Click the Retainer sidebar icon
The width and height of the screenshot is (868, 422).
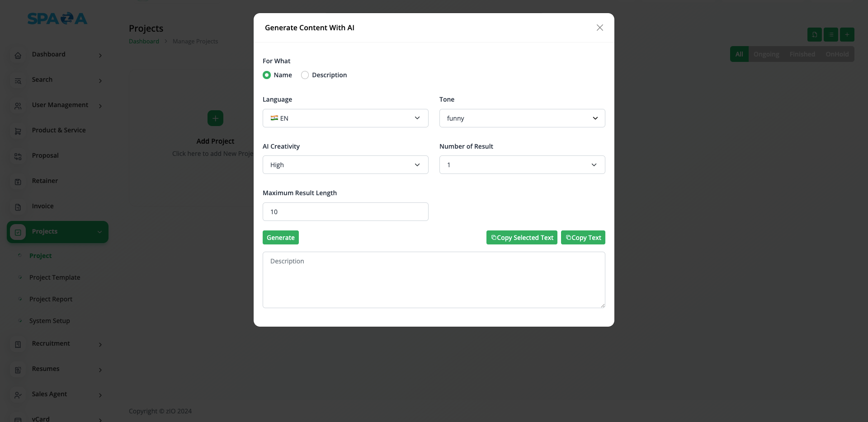[x=18, y=182]
